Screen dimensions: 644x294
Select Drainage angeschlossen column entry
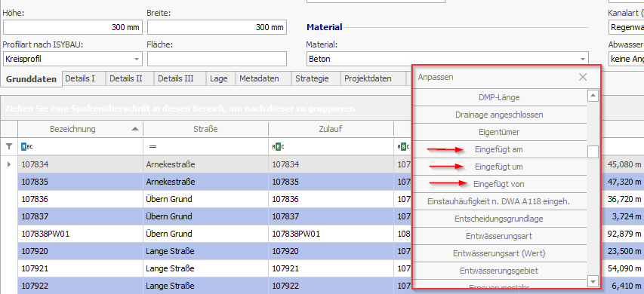pyautogui.click(x=499, y=115)
